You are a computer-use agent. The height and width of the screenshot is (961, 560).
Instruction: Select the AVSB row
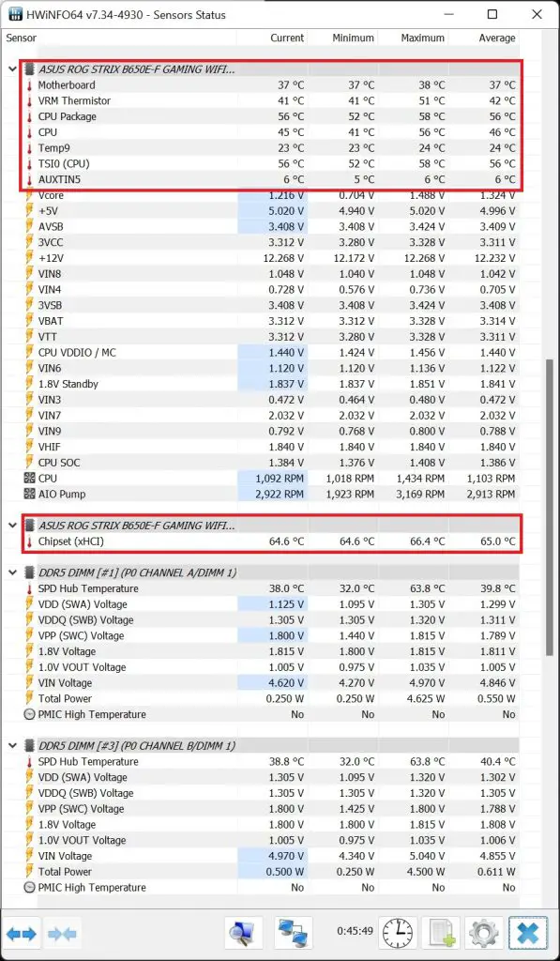point(271,227)
